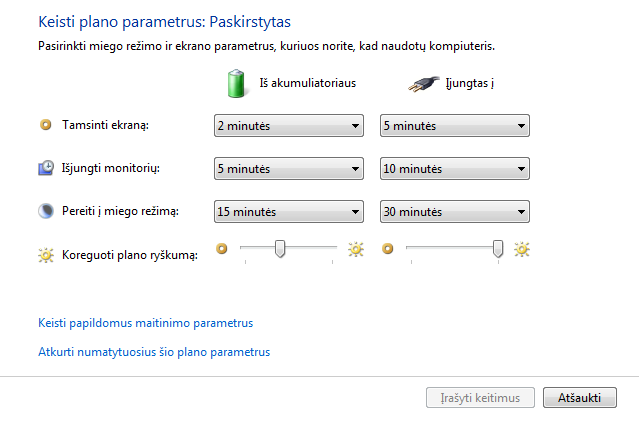Click the high brightness sun icon of battery slider
Image resolution: width=639 pixels, height=434 pixels.
(356, 249)
